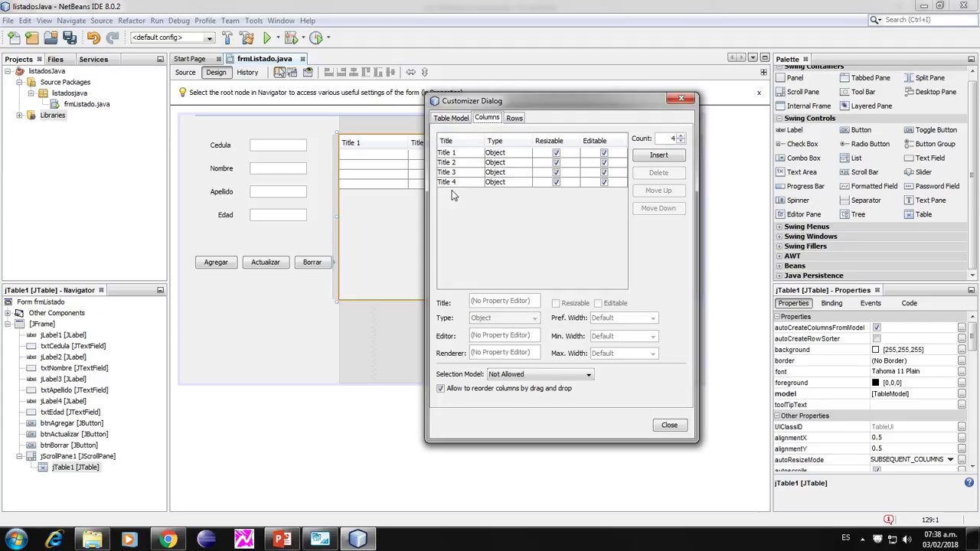This screenshot has width=980, height=551.
Task: Switch to the Table Model tab
Action: 451,119
